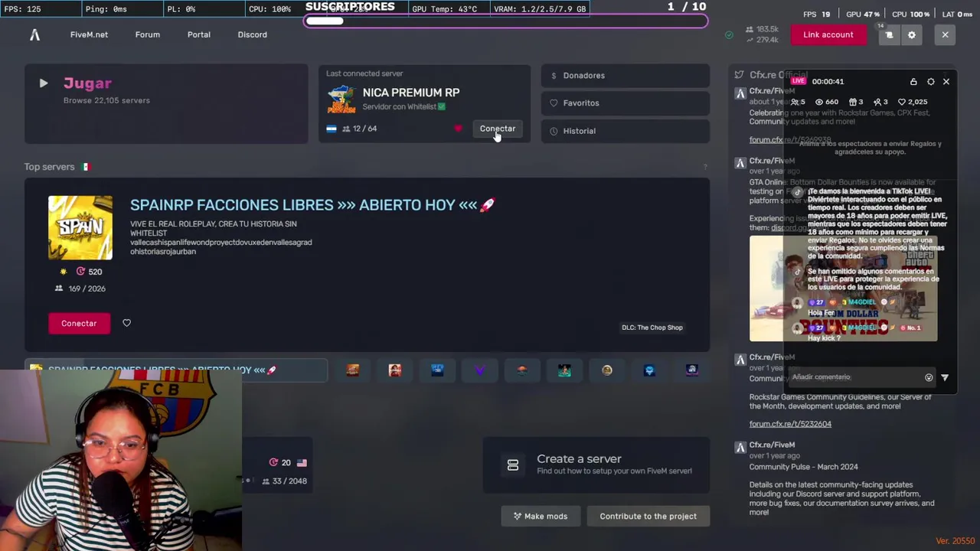Toggle favorite heart on SPAINRP server
The image size is (980, 551).
[x=127, y=323]
